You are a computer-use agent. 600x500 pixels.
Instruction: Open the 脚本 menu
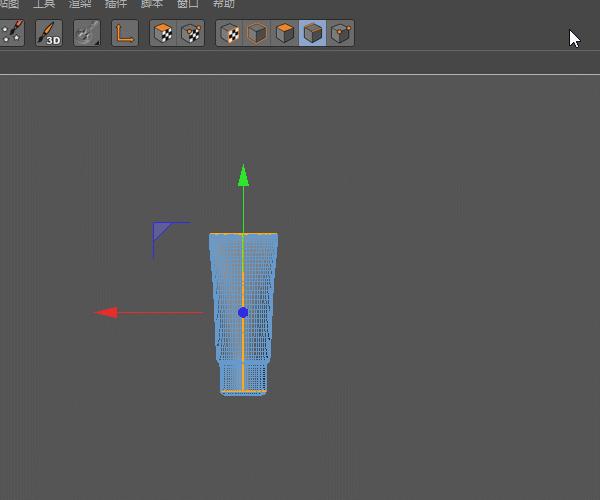(152, 4)
